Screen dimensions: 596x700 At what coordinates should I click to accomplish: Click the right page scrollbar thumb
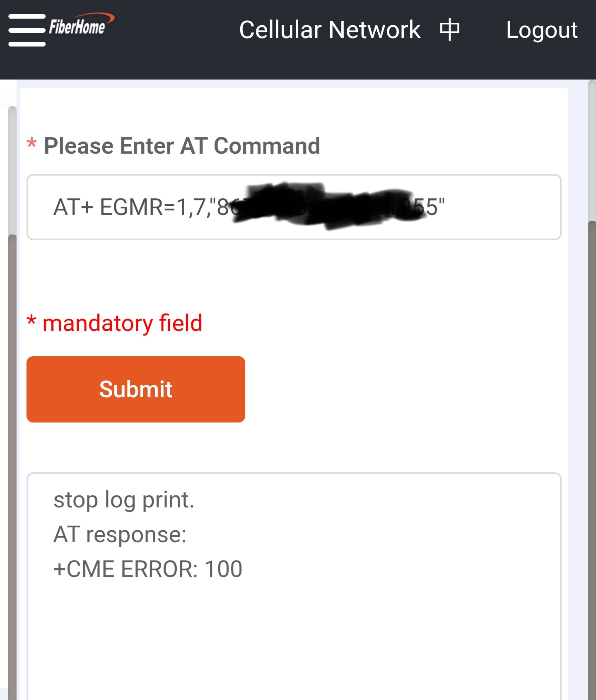(x=592, y=456)
